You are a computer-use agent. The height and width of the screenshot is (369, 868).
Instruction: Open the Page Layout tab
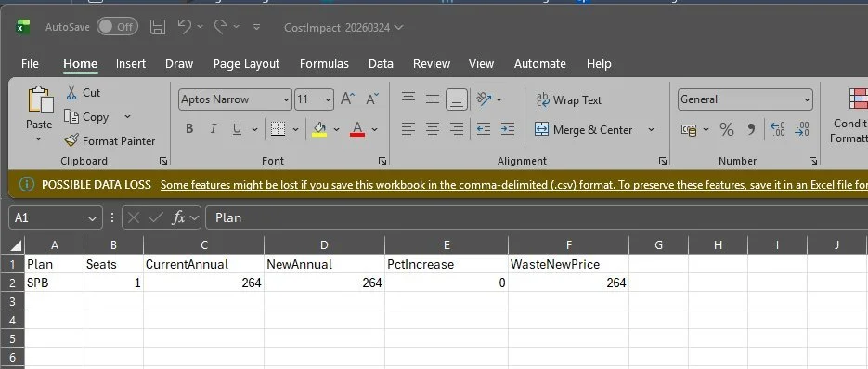click(246, 64)
